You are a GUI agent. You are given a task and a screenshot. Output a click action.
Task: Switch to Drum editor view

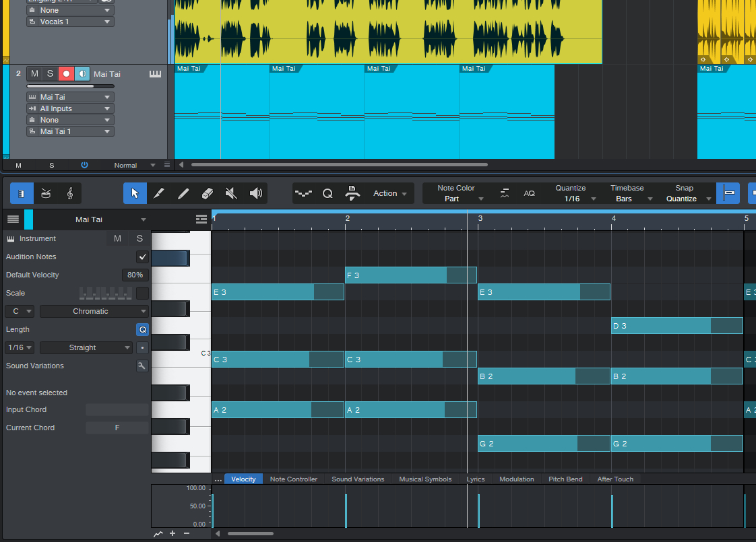(x=46, y=194)
